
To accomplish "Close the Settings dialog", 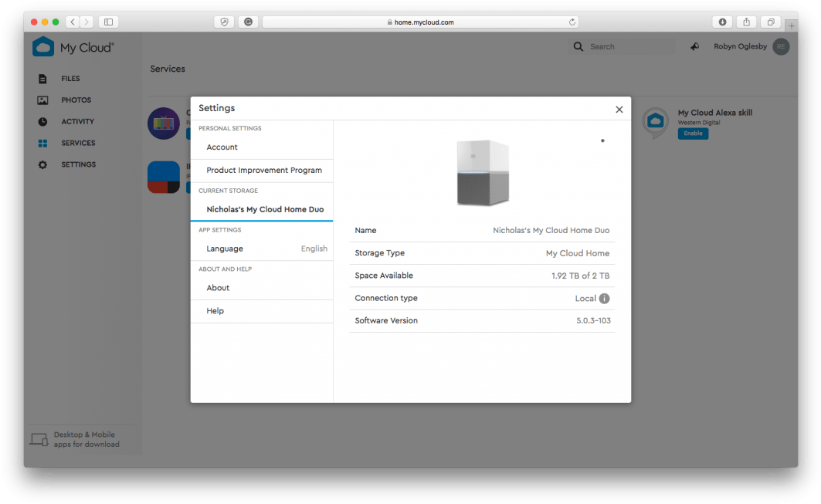I will (619, 110).
